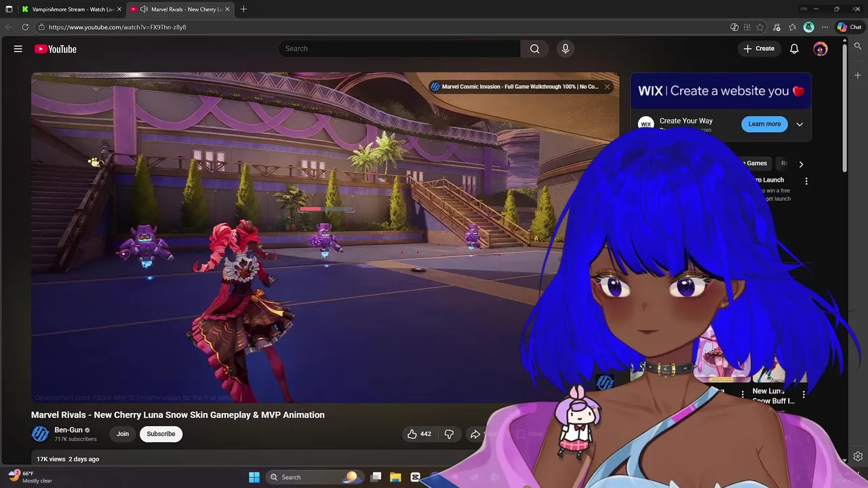Open Edge settings and more ellipsis
868x488 pixels.
[825, 27]
